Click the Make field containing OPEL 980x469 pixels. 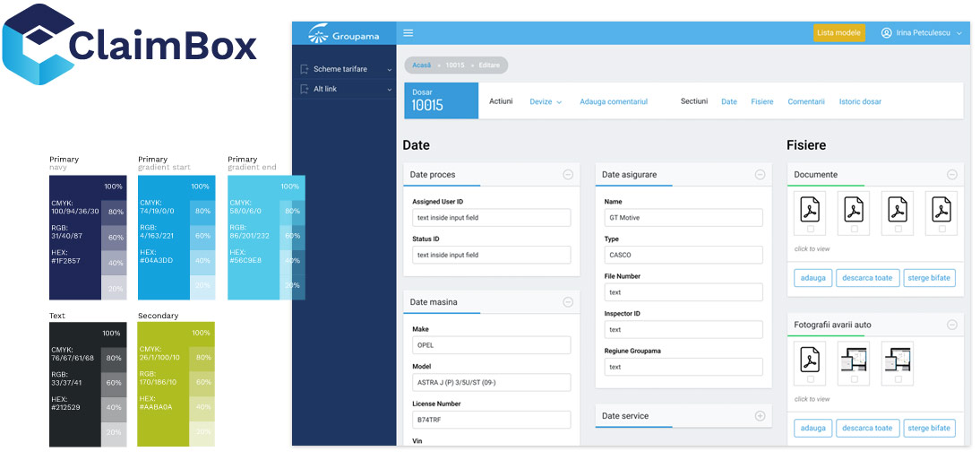pyautogui.click(x=491, y=345)
